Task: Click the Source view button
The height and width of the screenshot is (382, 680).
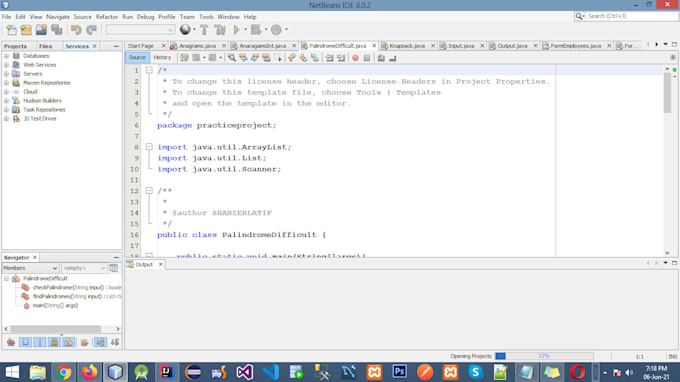Action: [137, 58]
